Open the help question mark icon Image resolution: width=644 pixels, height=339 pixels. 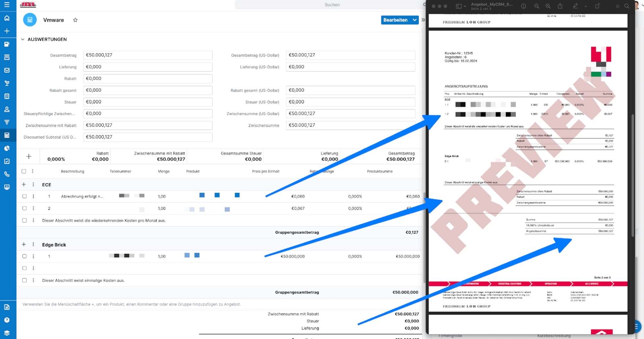[7, 320]
